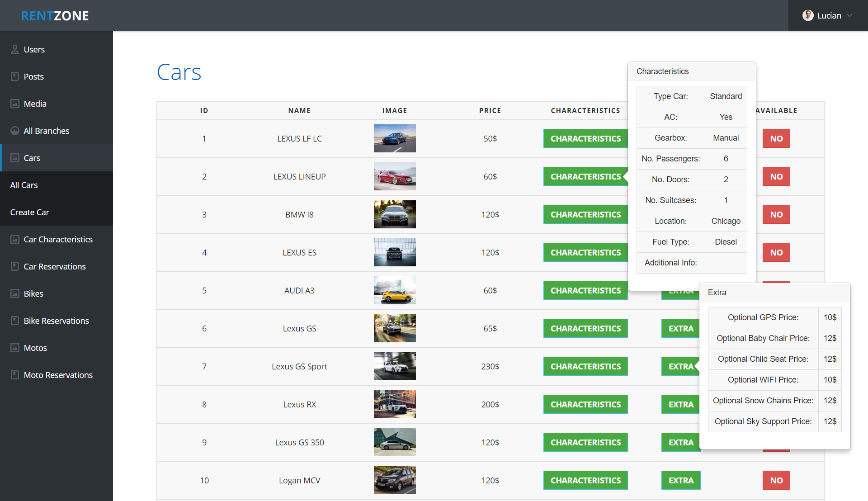Click the Bikes sidebar icon
The height and width of the screenshot is (501, 868).
click(15, 293)
